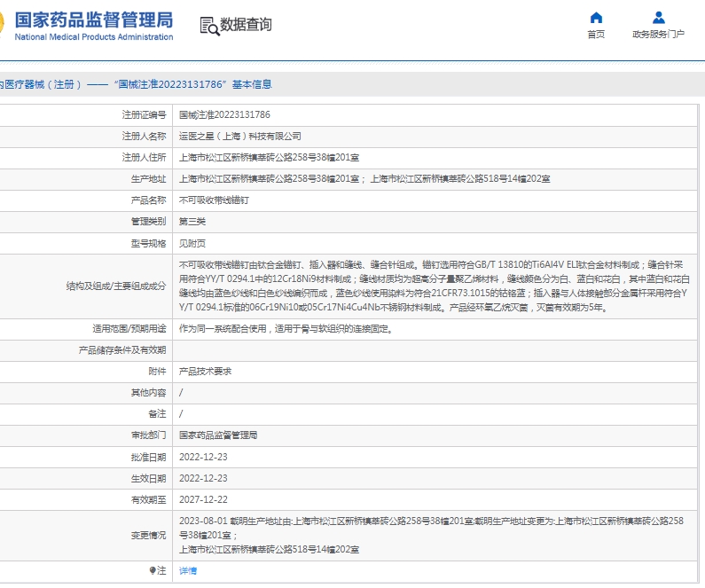Click the 审批部门 label
Viewport: 705px width, 588px height.
148,435
